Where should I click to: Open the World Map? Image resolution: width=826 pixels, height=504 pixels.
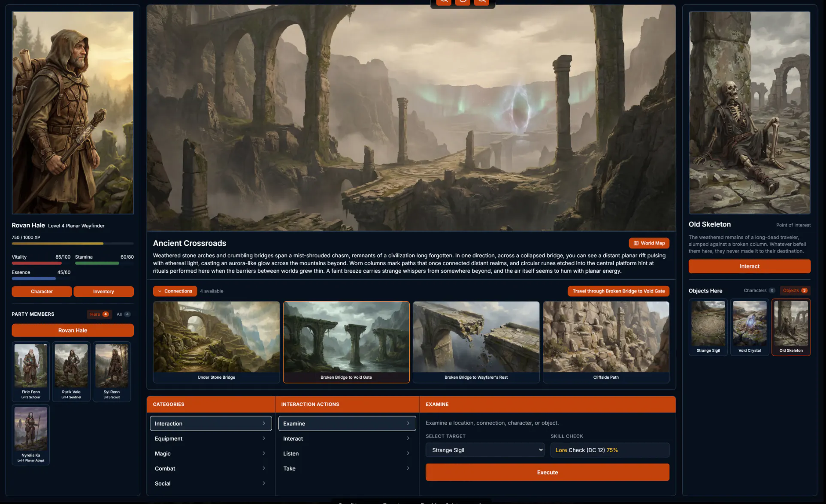(x=649, y=243)
